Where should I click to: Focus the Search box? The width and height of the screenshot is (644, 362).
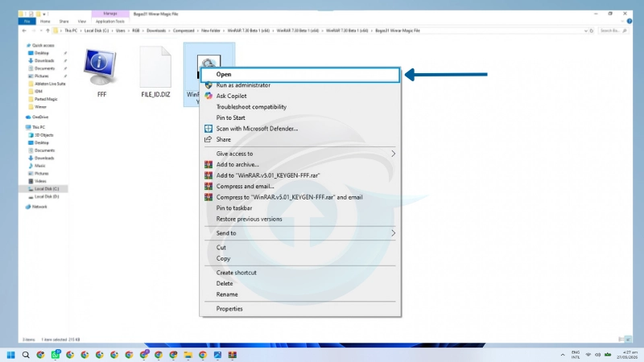(x=613, y=31)
